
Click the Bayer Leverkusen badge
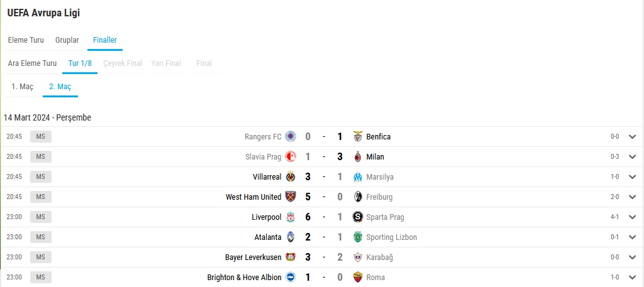(x=291, y=257)
